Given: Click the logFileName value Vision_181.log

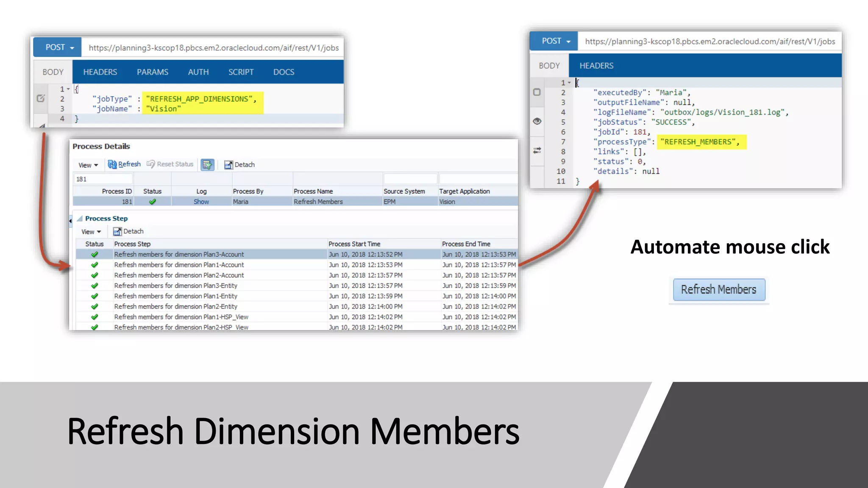Looking at the screenshot, I should tap(722, 112).
